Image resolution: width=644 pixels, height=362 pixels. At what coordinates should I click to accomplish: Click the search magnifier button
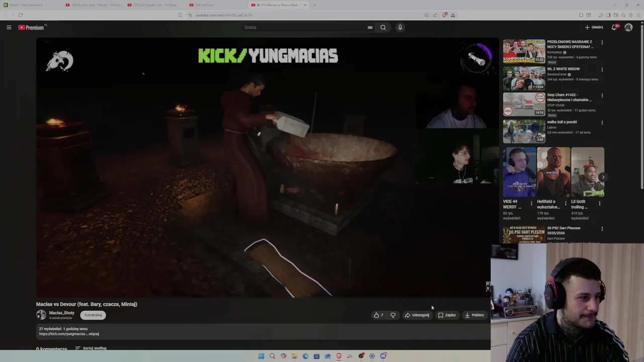click(383, 27)
